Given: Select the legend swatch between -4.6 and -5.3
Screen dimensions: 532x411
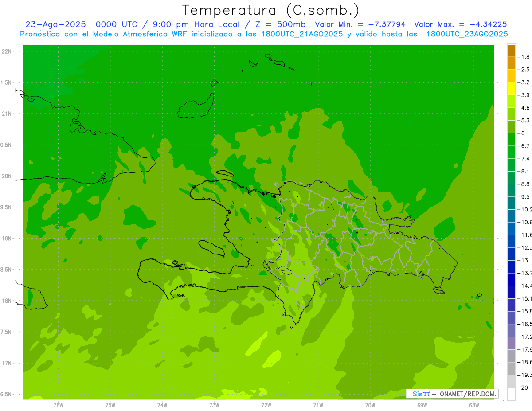Looking at the screenshot, I should tap(511, 114).
